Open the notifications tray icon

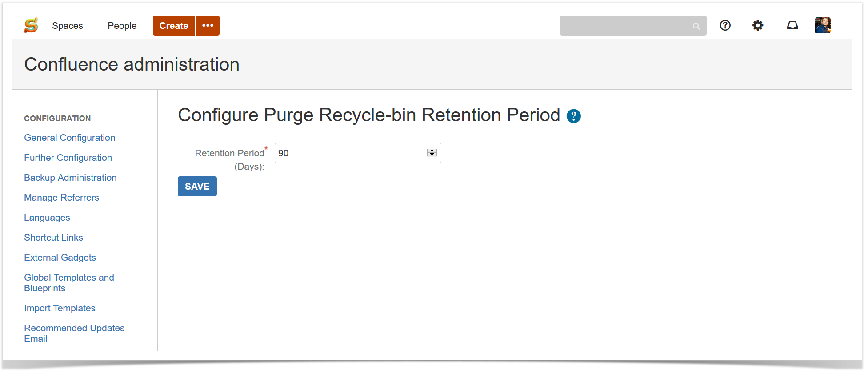(x=792, y=25)
